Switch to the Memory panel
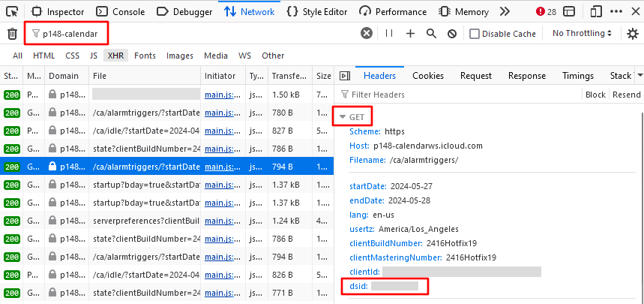Viewport: 644px width, 304px height. click(463, 11)
